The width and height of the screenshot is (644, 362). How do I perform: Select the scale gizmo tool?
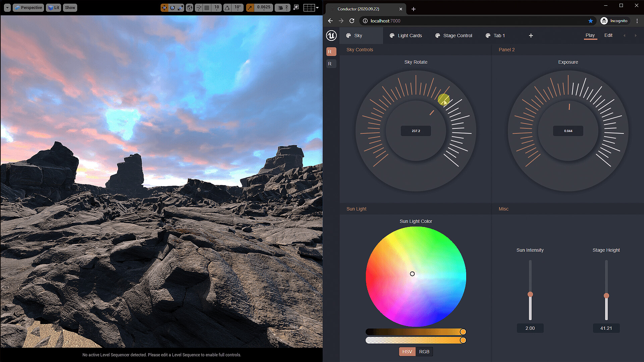coord(180,7)
